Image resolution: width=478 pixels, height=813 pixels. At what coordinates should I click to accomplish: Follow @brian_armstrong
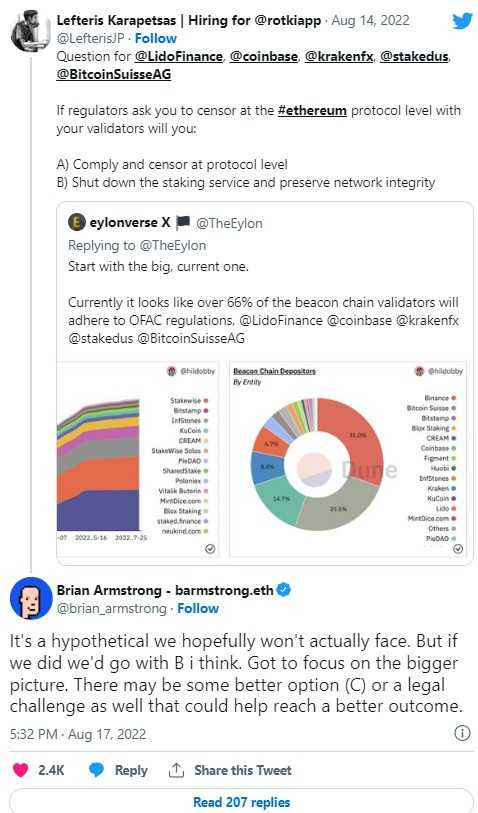pos(198,608)
